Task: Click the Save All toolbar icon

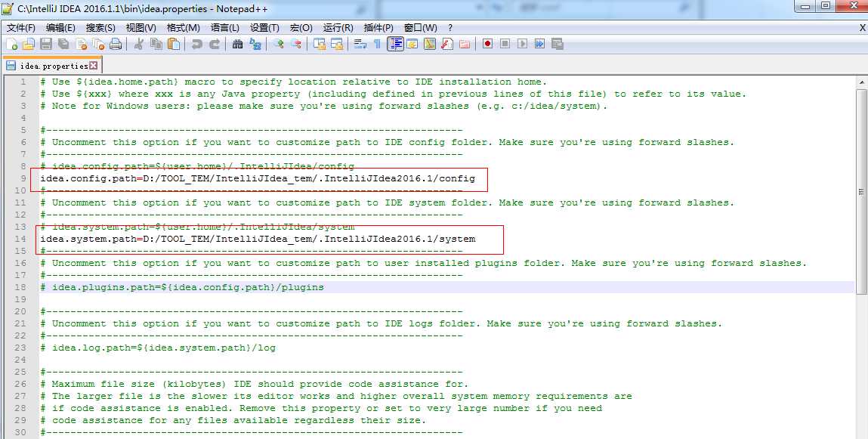Action: [63, 45]
